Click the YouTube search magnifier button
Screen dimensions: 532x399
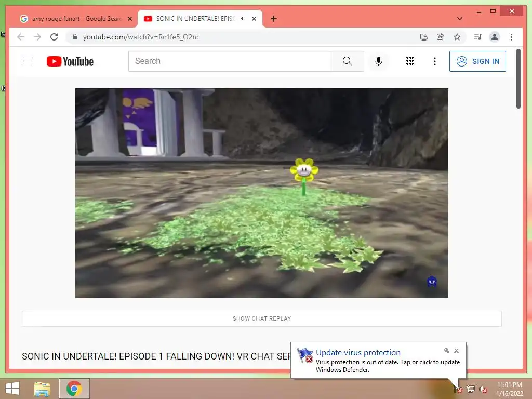[348, 61]
